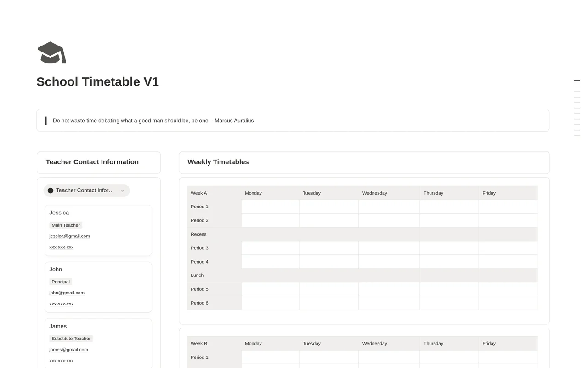Click Week A Tuesday column header
This screenshot has height=368, width=588.
point(329,193)
